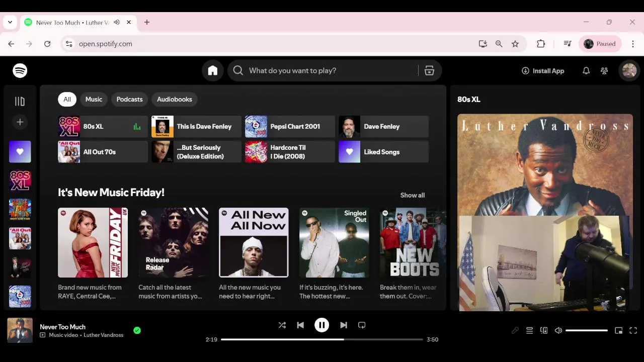This screenshot has width=644, height=362.
Task: Toggle the lyrics microphone icon
Action: pyautogui.click(x=515, y=330)
